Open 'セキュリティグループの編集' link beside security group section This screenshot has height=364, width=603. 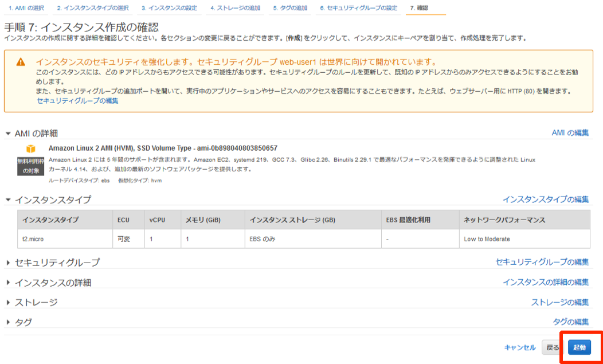542,262
